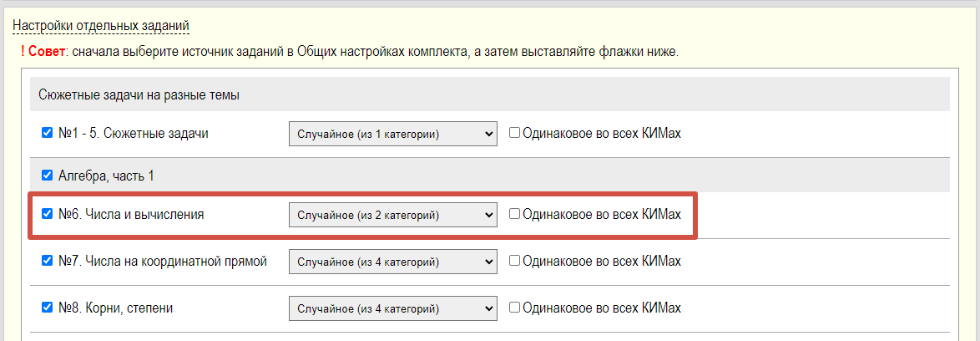Expand the category dropdown for task №8
Image resolution: width=980 pixels, height=341 pixels.
[x=392, y=308]
